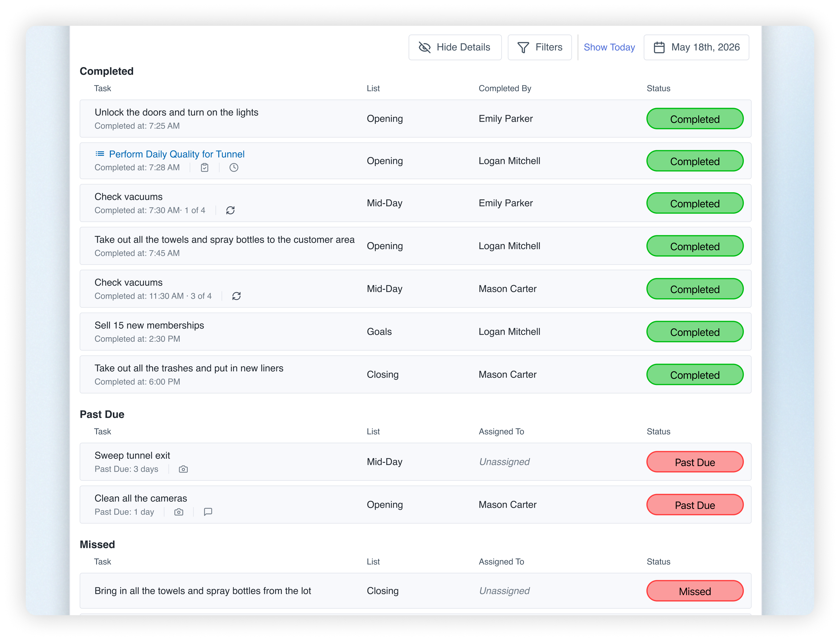Screen dimensions: 840x641
Task: Click the calendar icon in date picker
Action: tap(659, 47)
